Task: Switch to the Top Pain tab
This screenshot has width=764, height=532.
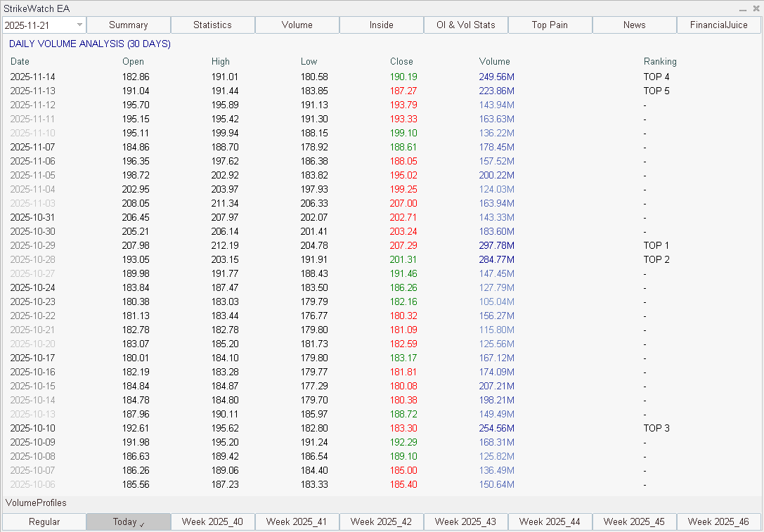Action: [550, 25]
